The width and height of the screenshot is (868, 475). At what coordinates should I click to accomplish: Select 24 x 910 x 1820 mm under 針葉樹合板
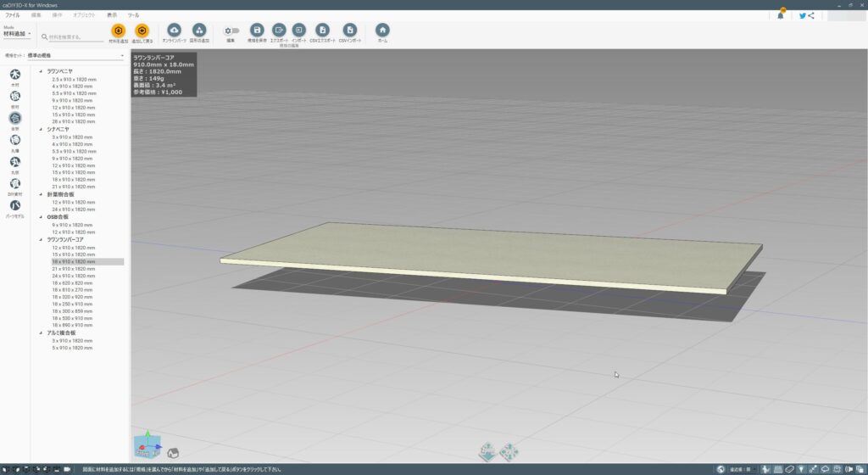(x=75, y=210)
